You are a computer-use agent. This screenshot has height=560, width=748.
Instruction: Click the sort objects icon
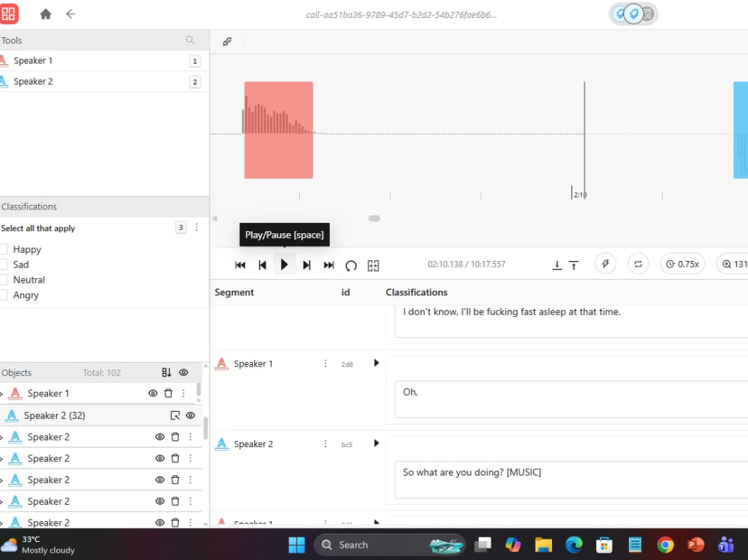[167, 372]
